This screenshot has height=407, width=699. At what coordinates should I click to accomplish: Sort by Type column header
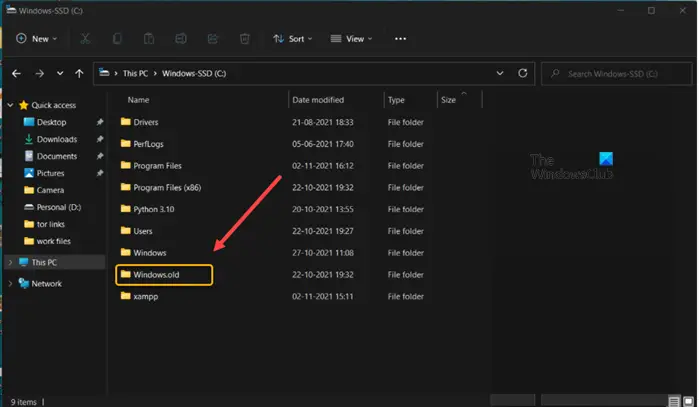(x=396, y=100)
